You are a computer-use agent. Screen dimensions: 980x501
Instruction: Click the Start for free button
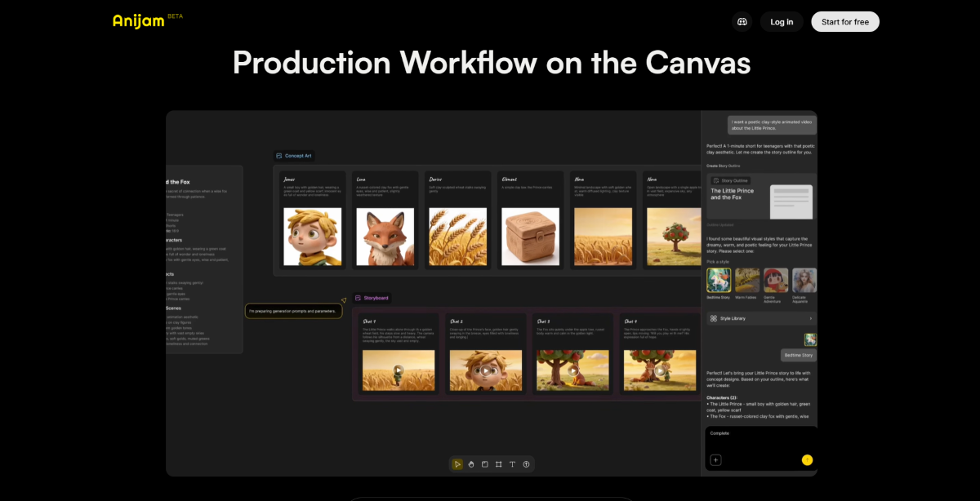844,22
